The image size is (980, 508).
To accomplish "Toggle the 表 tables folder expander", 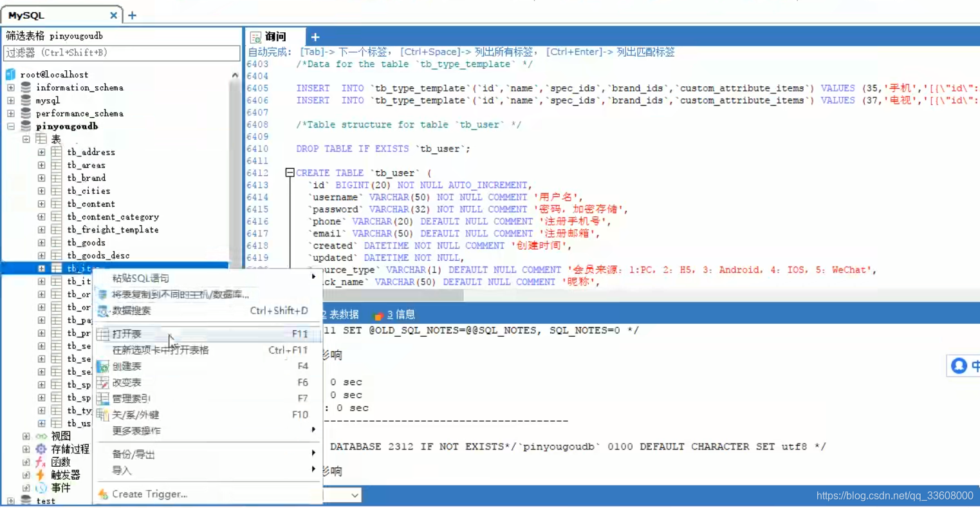I will (x=26, y=139).
